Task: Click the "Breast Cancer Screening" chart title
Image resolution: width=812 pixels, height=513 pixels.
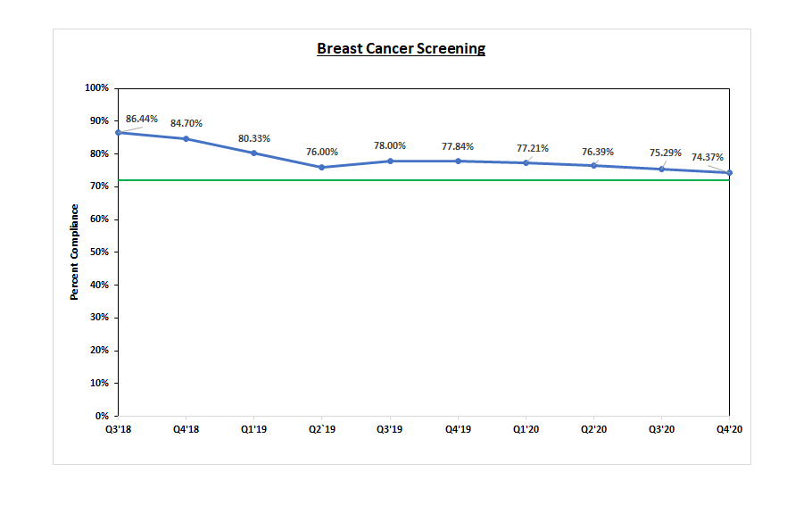Action: point(401,48)
